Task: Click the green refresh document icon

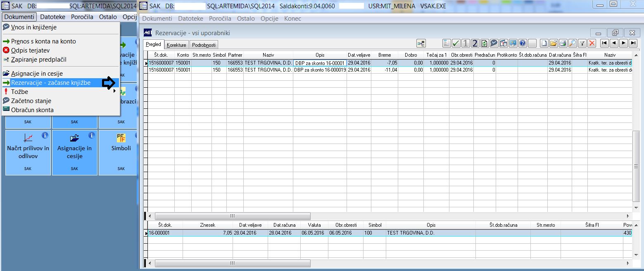Action: click(485, 43)
